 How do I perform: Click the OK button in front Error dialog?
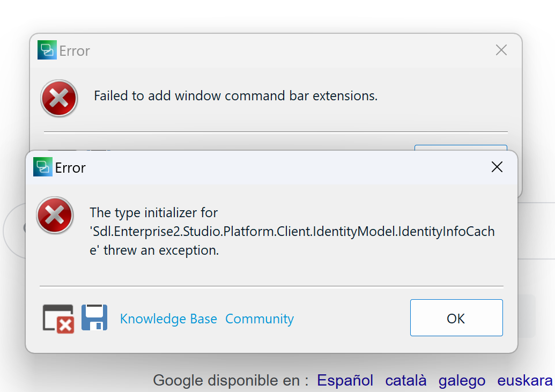tap(456, 317)
